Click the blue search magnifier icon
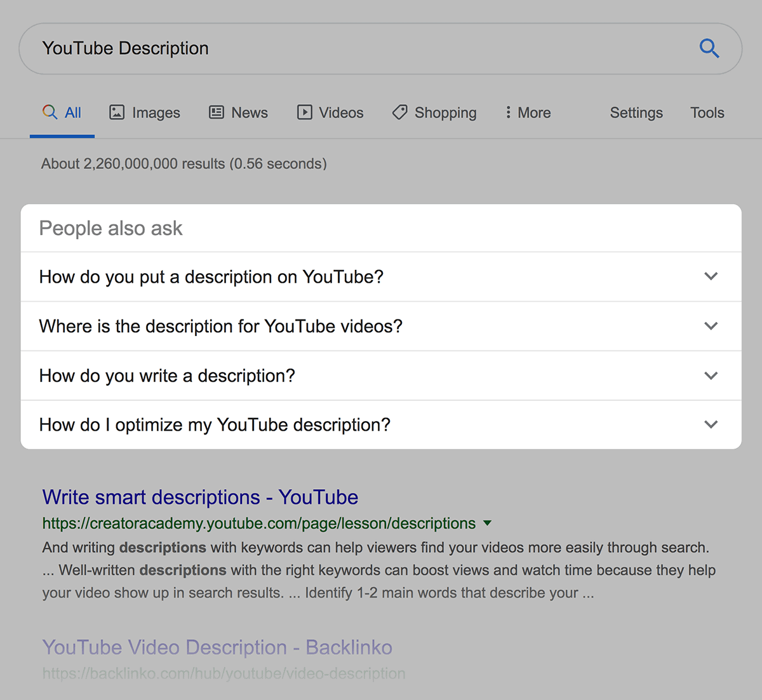 pyautogui.click(x=709, y=48)
